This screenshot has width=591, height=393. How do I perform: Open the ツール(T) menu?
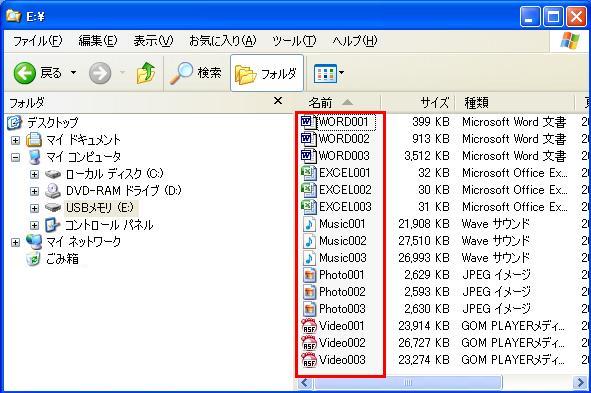point(294,41)
